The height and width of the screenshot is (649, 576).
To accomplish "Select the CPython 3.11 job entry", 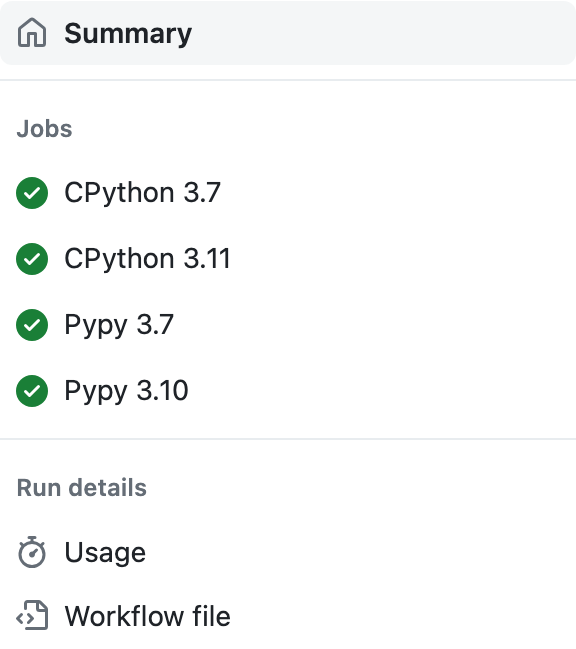I will (147, 259).
